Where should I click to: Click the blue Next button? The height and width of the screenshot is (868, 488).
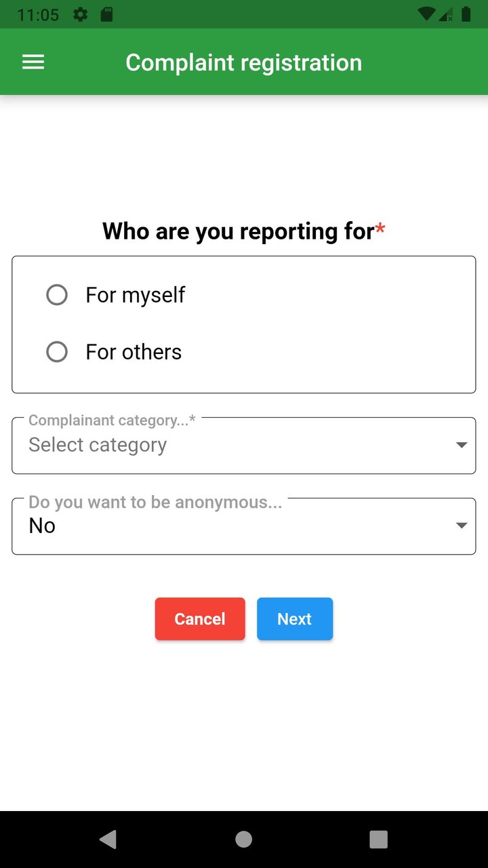point(295,619)
